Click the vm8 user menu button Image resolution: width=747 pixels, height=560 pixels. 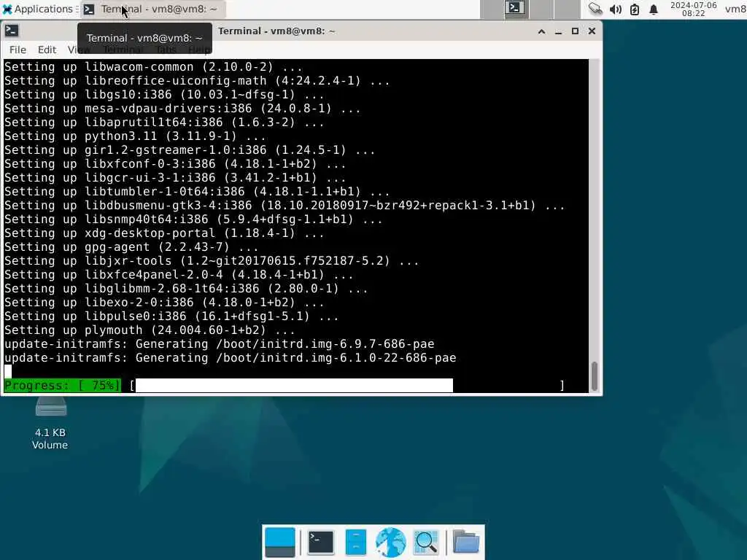click(x=735, y=9)
